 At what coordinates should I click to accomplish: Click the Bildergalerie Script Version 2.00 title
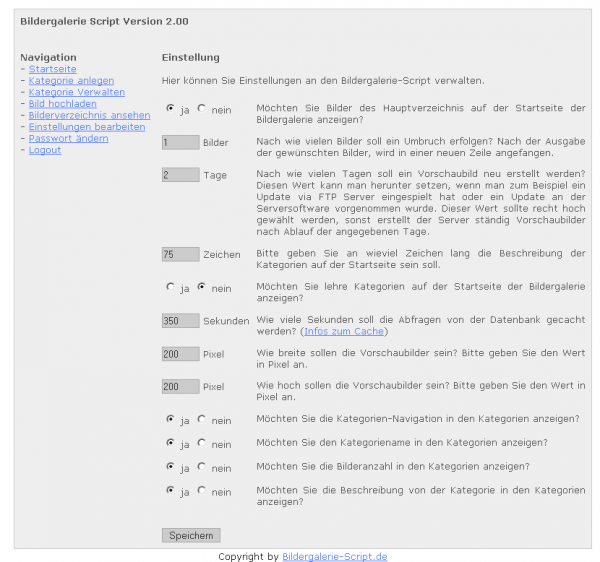(x=104, y=21)
